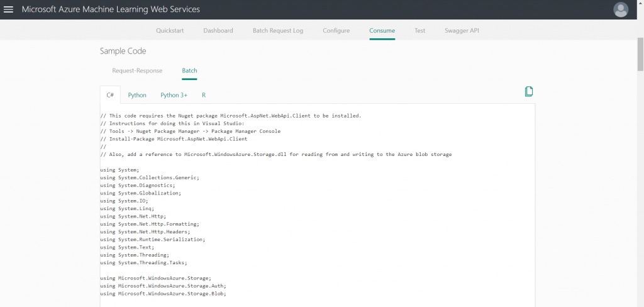The image size is (644, 307).
Task: Select the C# language tab
Action: pos(110,95)
